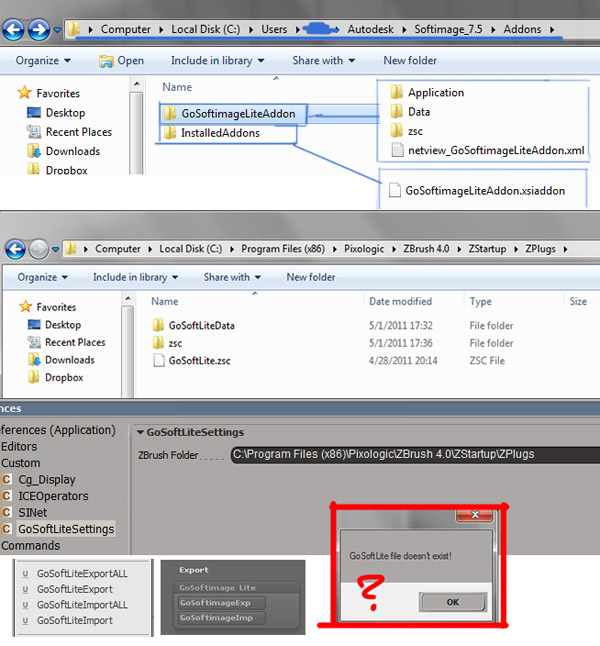The image size is (600, 646).
Task: Click the Back arrow in the ZPlugs Explorer window
Action: [16, 249]
